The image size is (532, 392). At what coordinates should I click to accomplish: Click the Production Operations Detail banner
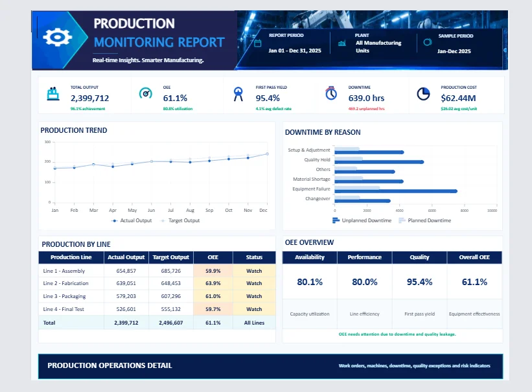point(270,366)
